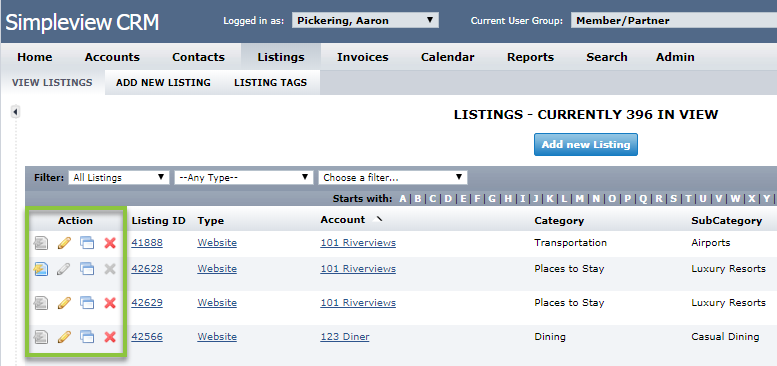Click greyed pencil icon for listing 42628
This screenshot has width=777, height=366.
coord(64,269)
